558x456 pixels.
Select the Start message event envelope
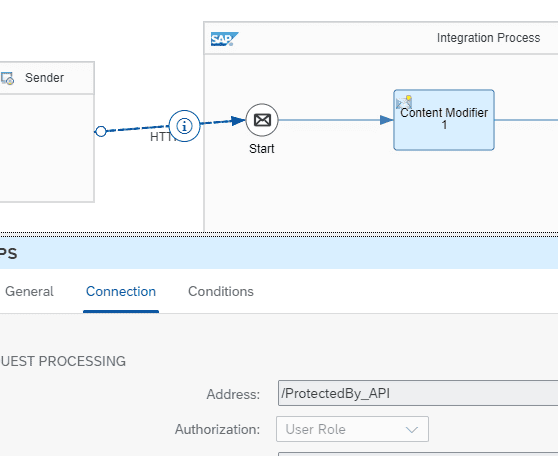point(262,120)
